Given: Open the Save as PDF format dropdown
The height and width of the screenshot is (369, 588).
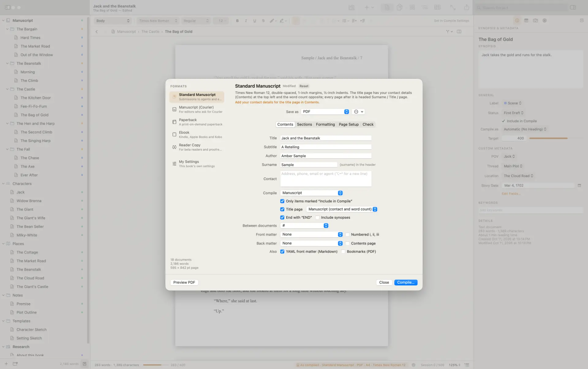Looking at the screenshot, I should pos(325,112).
